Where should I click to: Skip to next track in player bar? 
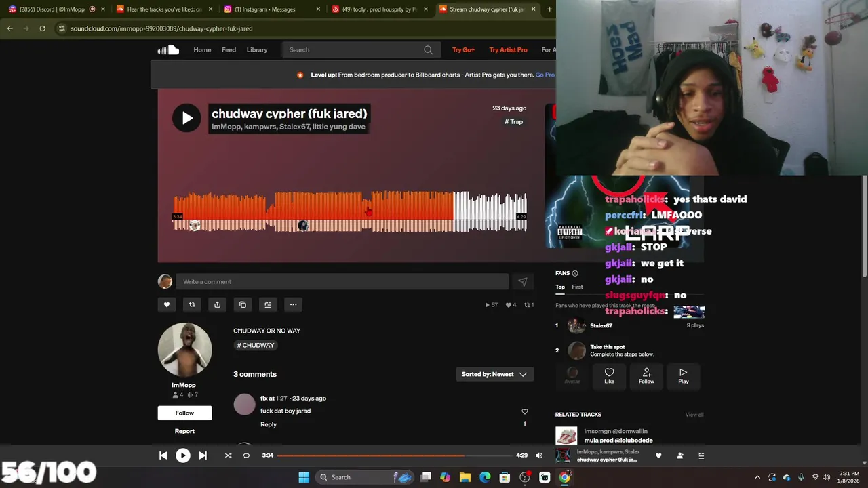click(x=203, y=455)
